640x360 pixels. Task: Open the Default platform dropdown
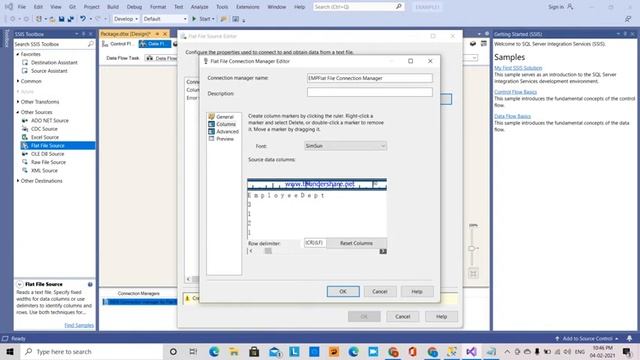point(165,19)
